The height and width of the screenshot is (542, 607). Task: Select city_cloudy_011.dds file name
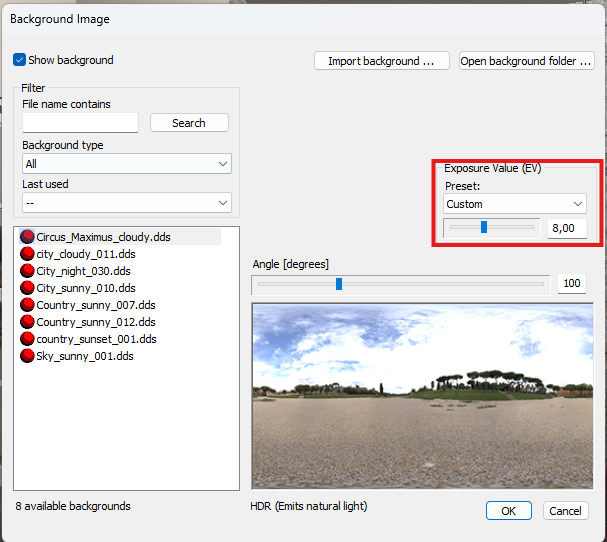tap(86, 254)
